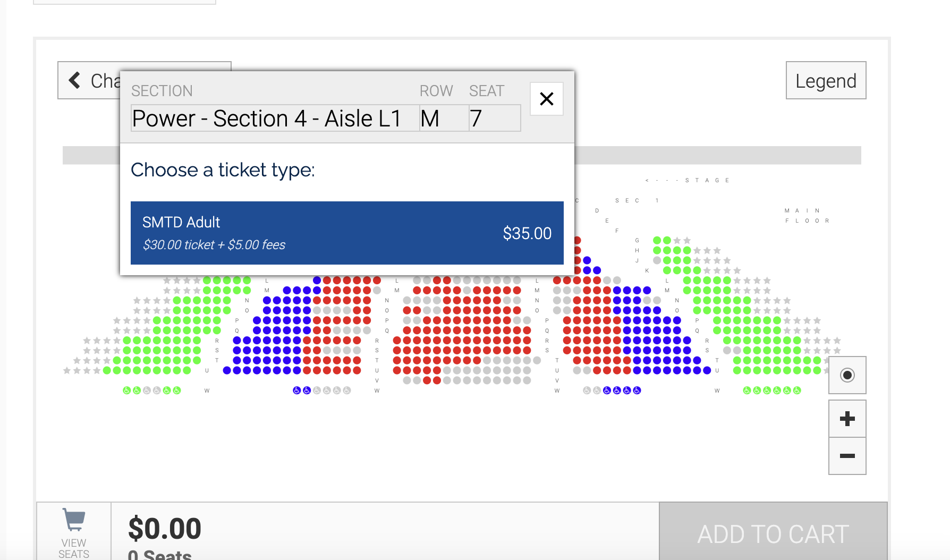This screenshot has width=950, height=560.
Task: Select SMTD Adult $35.00 ticket type
Action: (347, 233)
